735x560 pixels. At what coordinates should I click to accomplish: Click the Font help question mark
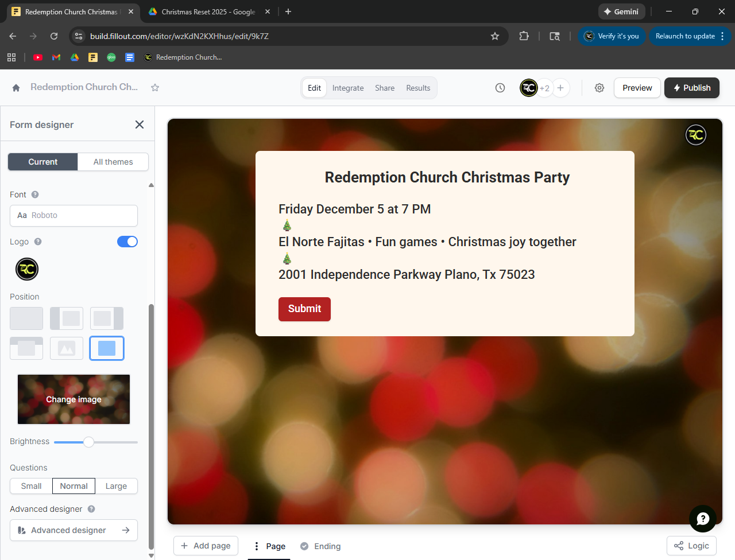(35, 195)
